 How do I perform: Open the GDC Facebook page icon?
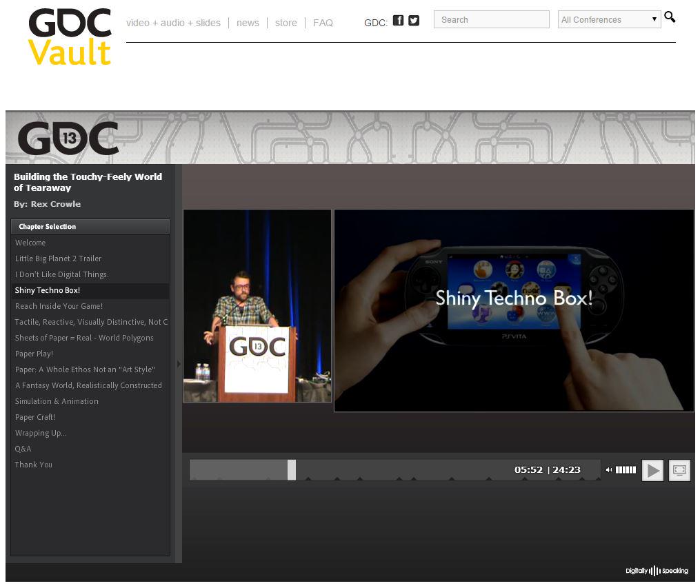[398, 20]
